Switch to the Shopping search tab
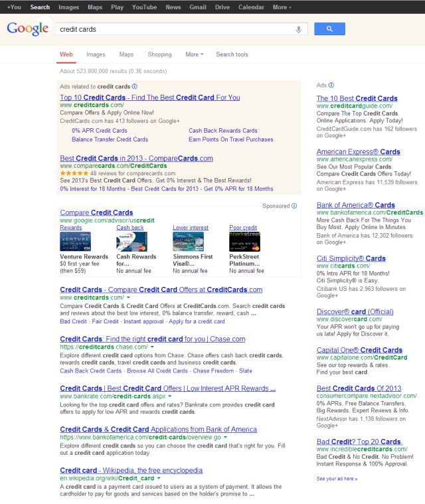This screenshot has height=504, width=425. [159, 54]
